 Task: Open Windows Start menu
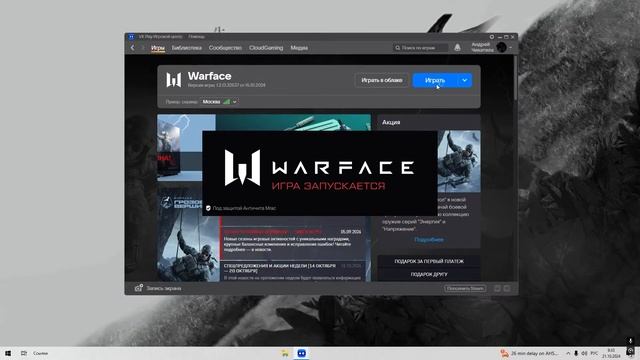pos(8,353)
